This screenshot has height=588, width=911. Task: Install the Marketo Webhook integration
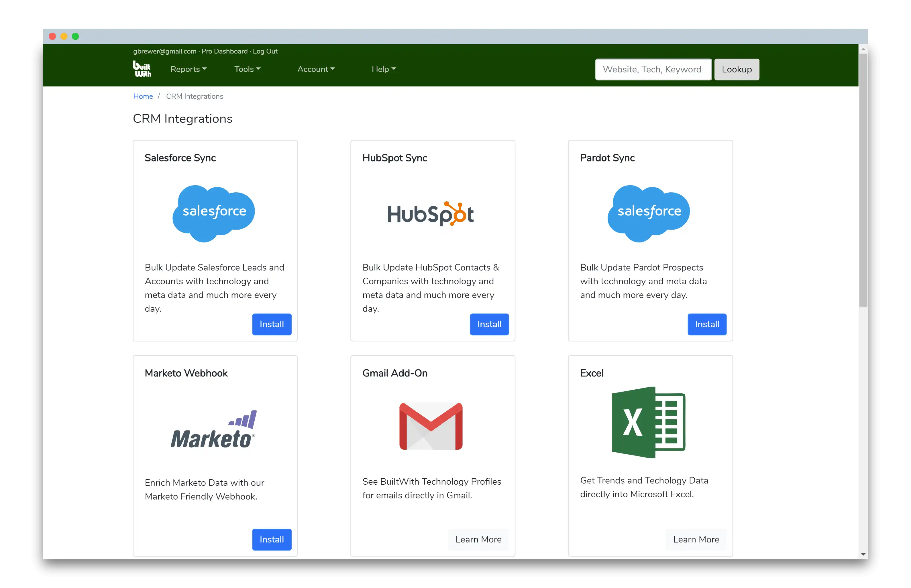(272, 540)
